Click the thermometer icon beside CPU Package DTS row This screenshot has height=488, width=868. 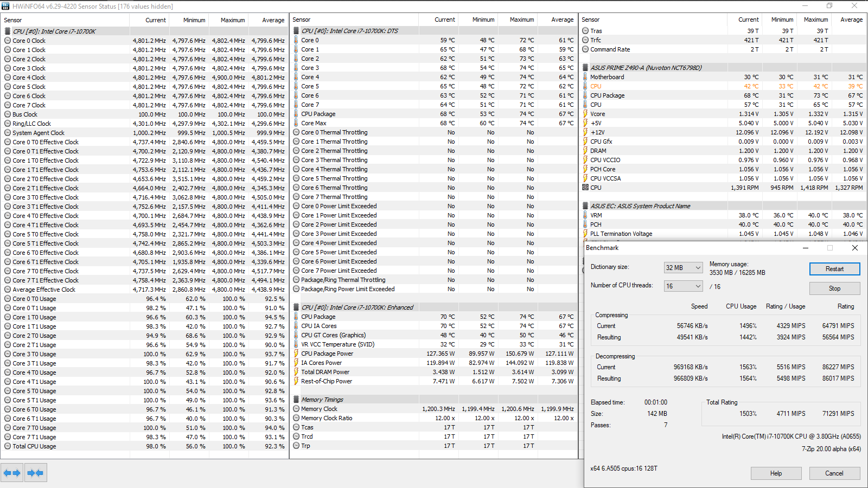(x=296, y=114)
